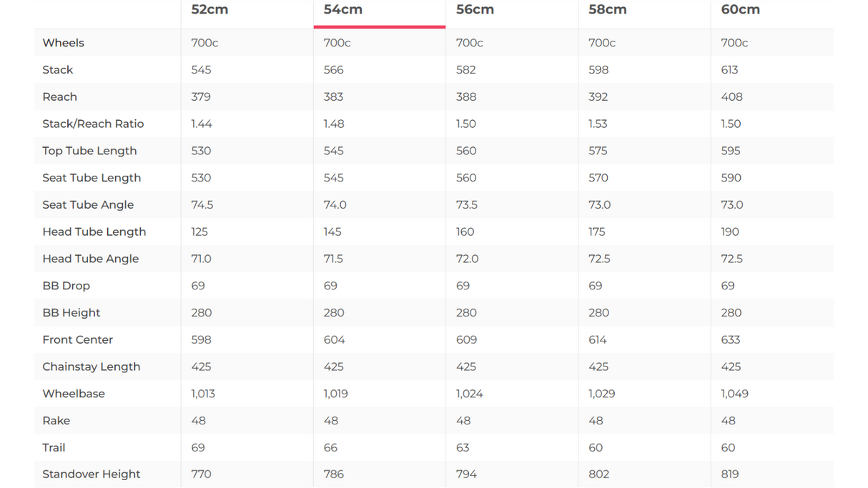Select the Head Tube Length row label
868x488 pixels.
pos(94,231)
